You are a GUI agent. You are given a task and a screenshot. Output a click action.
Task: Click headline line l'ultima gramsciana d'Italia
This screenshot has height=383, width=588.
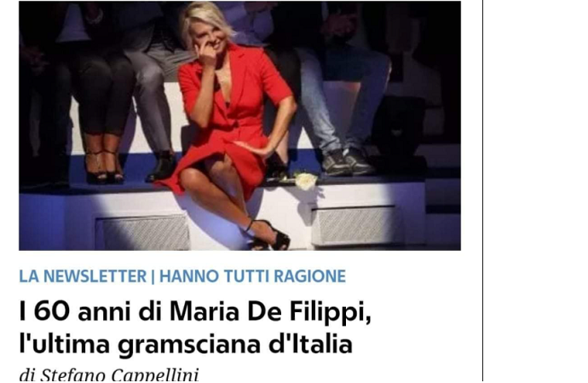pos(186,345)
